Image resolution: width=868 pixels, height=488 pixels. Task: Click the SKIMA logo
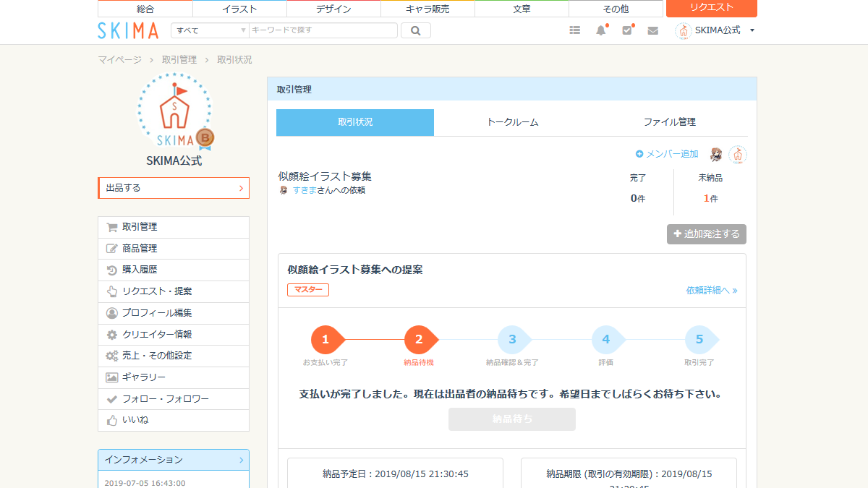pos(128,30)
